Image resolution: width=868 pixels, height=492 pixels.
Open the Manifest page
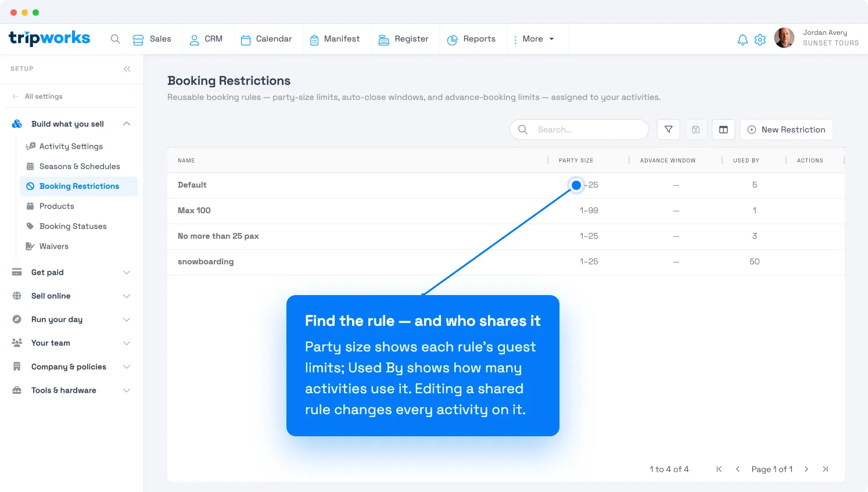tap(335, 39)
